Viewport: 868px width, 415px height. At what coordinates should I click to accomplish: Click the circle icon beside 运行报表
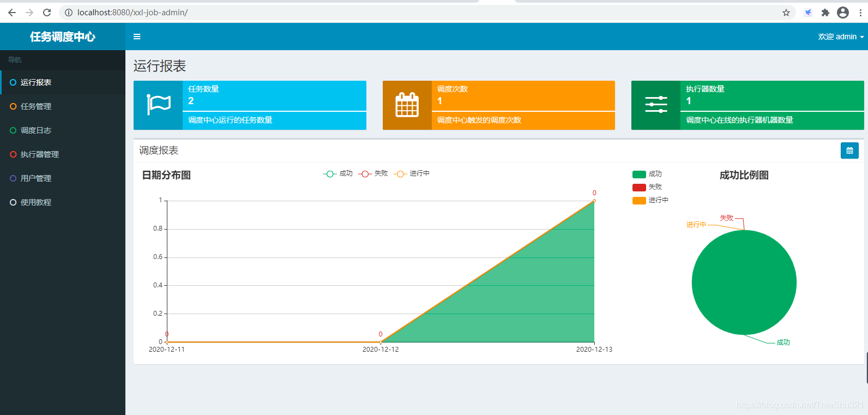click(13, 82)
